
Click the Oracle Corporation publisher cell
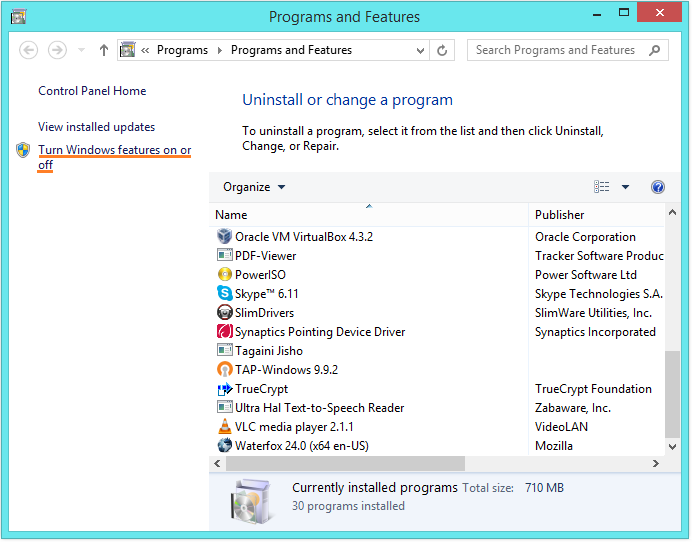point(585,237)
